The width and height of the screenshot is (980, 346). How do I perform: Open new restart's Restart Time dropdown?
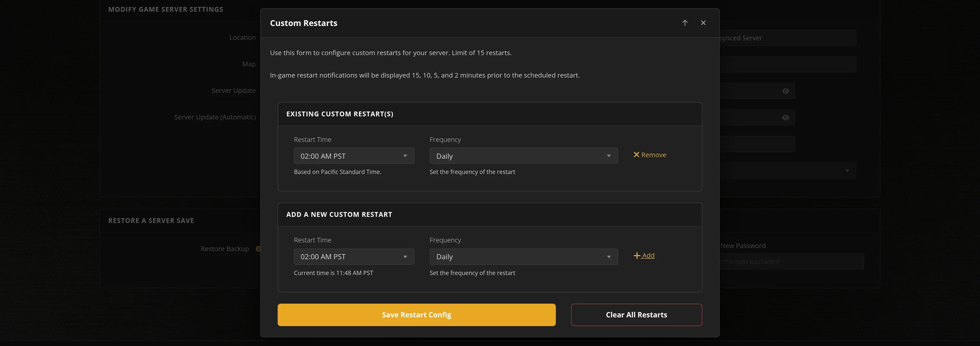354,257
